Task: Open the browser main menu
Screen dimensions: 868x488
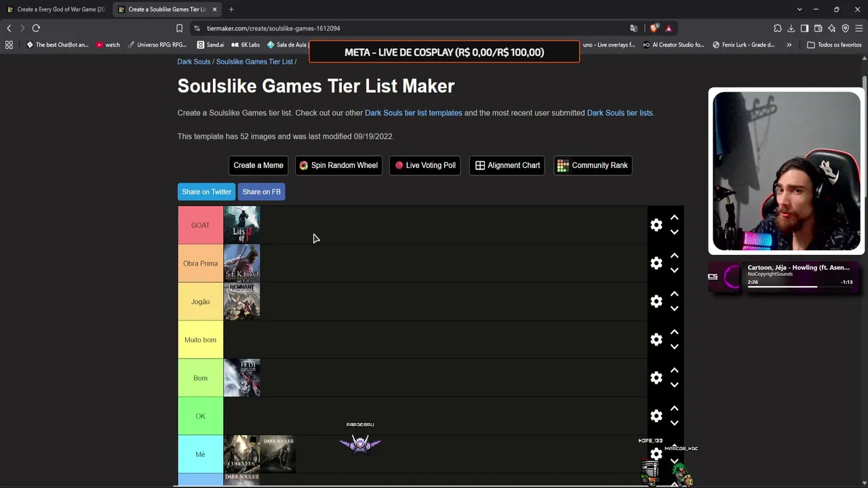Action: pyautogui.click(x=859, y=28)
